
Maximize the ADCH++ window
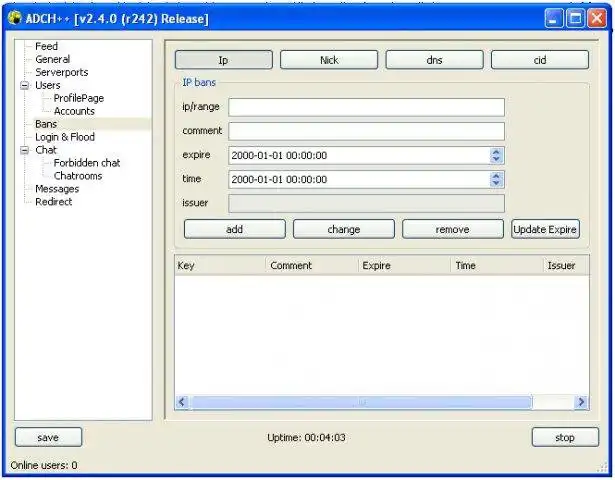[x=575, y=18]
